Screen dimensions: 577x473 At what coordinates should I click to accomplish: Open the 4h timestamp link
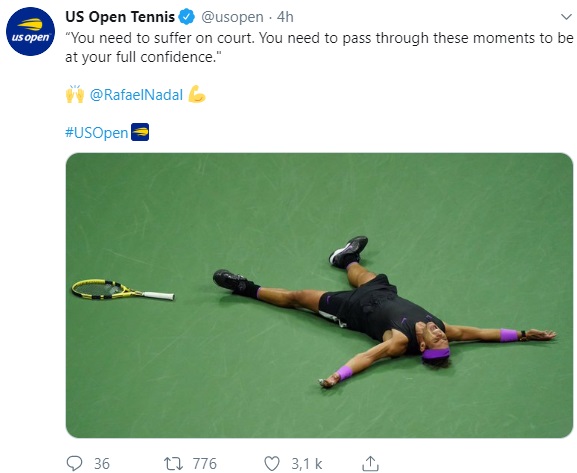(x=285, y=17)
